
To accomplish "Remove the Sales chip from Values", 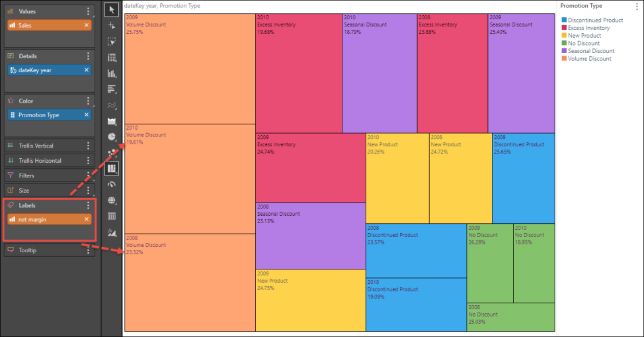I will tap(87, 25).
